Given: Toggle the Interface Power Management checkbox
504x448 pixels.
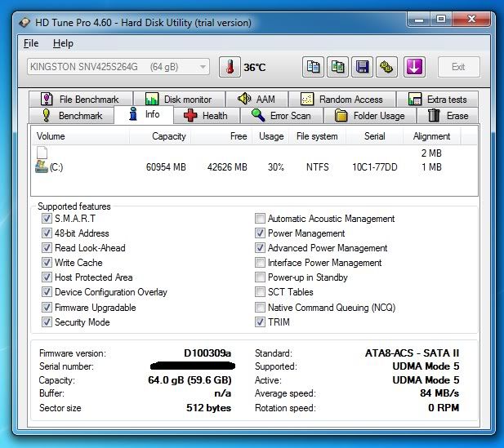Looking at the screenshot, I should pyautogui.click(x=260, y=263).
